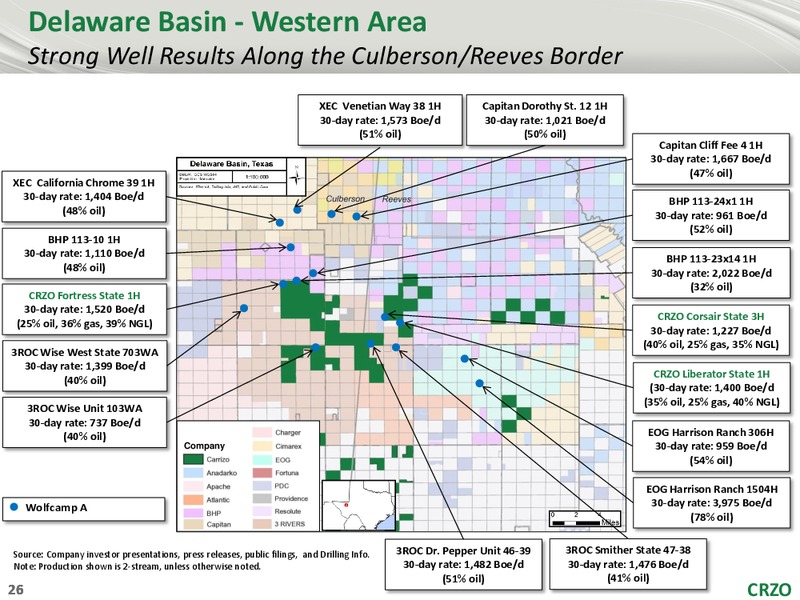This screenshot has height=600, width=800.
Task: Click the 'Wolfcamp A' legend label
Action: click(x=56, y=508)
